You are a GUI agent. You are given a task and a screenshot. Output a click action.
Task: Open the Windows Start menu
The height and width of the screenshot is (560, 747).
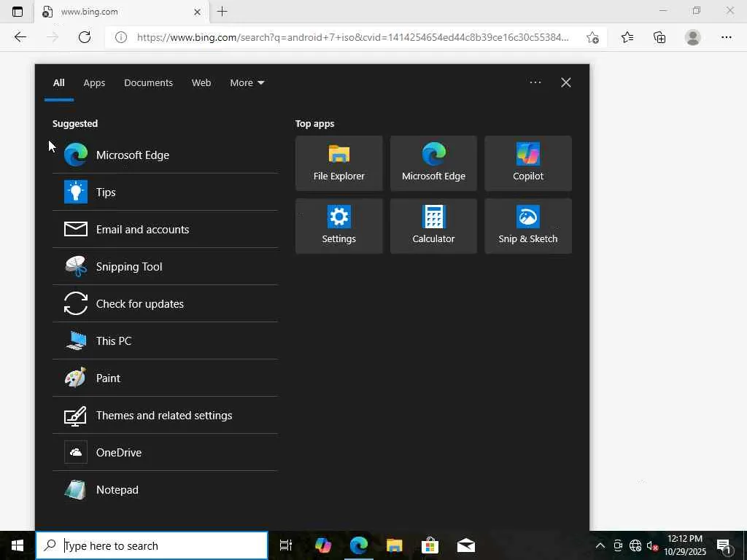coord(18,545)
